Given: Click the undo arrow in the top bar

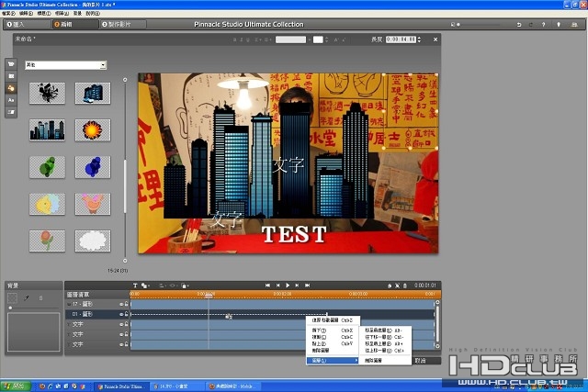Looking at the screenshot, I should click(x=519, y=25).
